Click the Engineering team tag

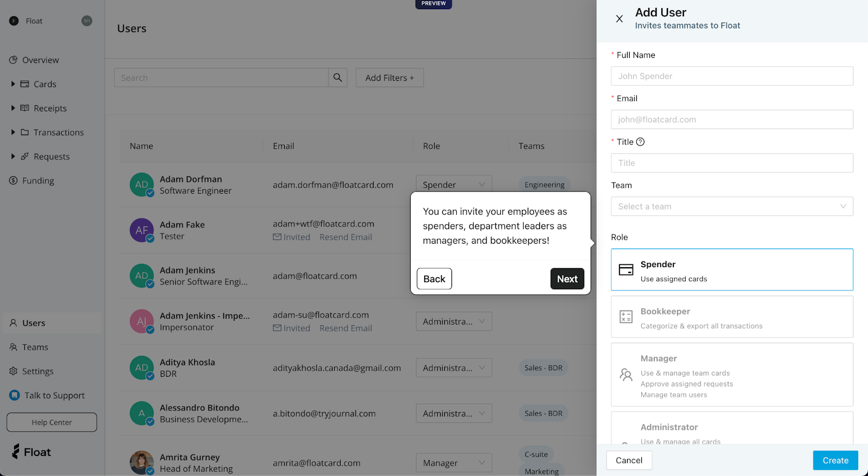coord(544,185)
